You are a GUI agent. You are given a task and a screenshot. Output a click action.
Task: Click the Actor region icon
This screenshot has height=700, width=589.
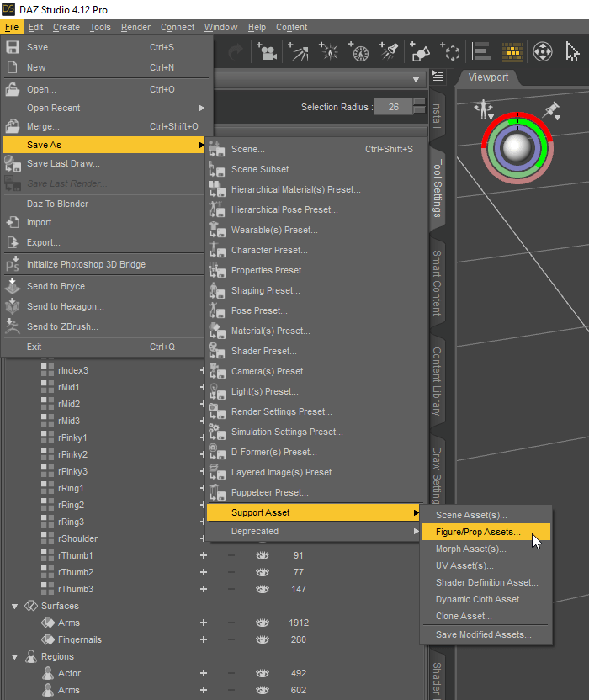47,673
